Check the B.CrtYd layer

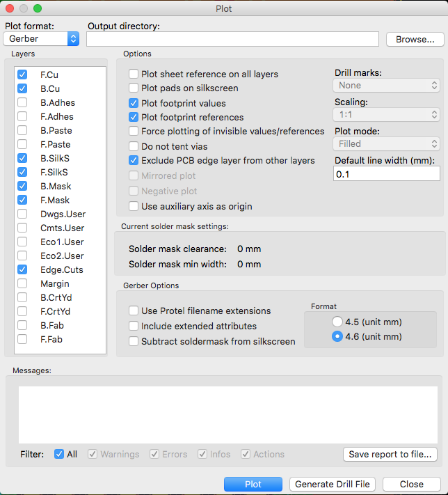tap(22, 297)
